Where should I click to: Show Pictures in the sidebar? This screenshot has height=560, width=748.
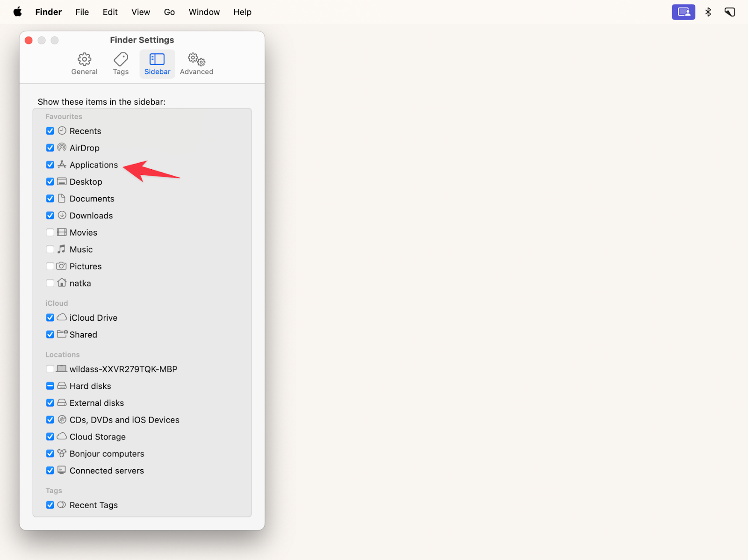50,266
